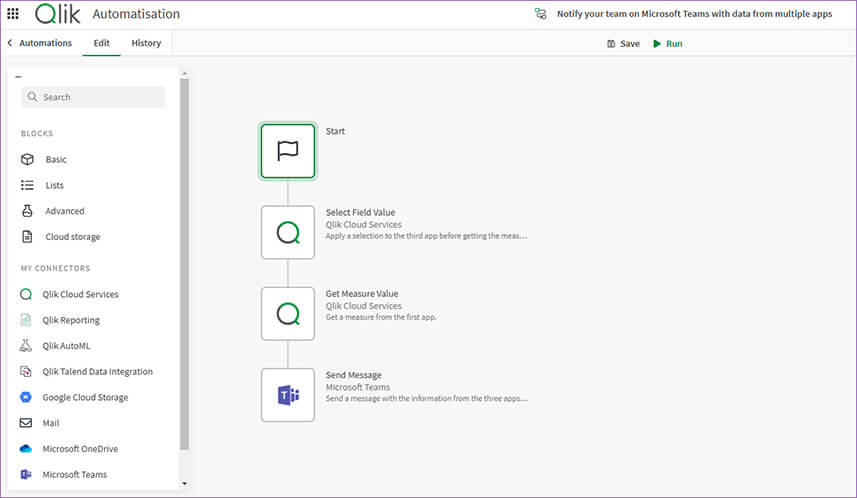Click the magnifier icon in the search box
857x498 pixels.
pyautogui.click(x=32, y=97)
